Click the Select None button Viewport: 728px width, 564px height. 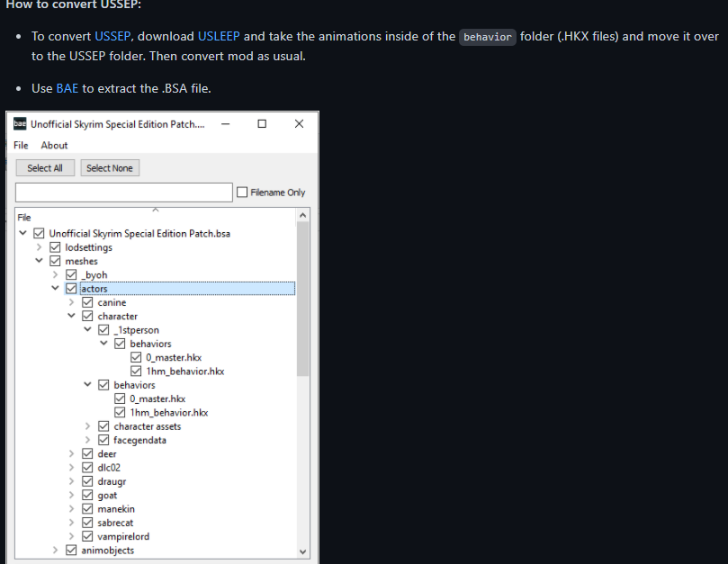click(x=110, y=168)
